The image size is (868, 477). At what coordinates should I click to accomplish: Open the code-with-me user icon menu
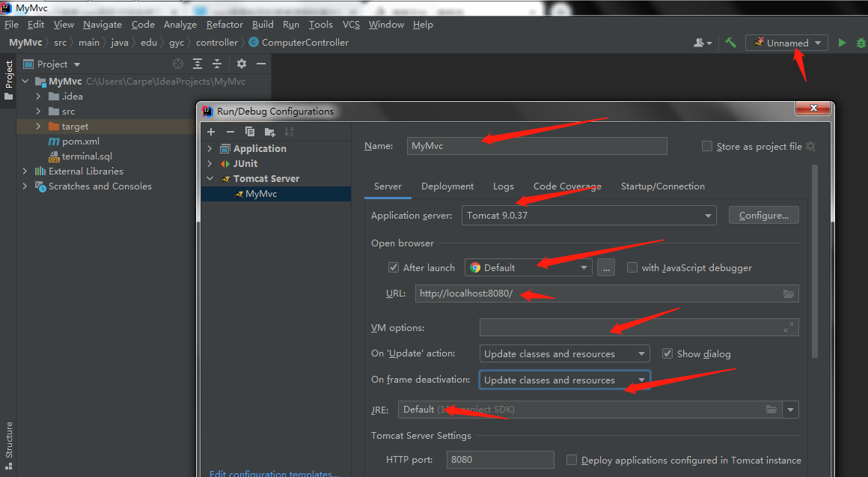[703, 43]
